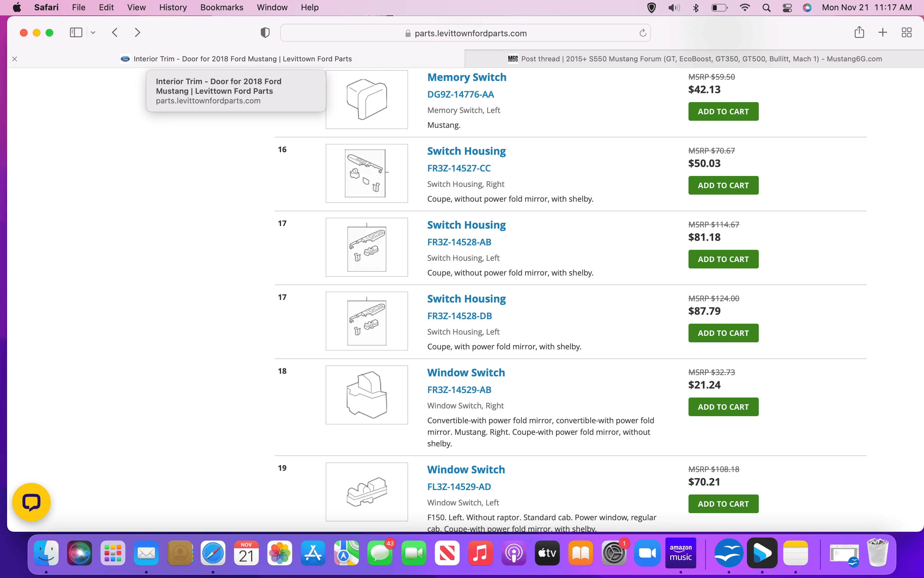View the FR3Z-14529-AB Window Switch thumbnail
Screen dimensions: 924x578
(366, 395)
